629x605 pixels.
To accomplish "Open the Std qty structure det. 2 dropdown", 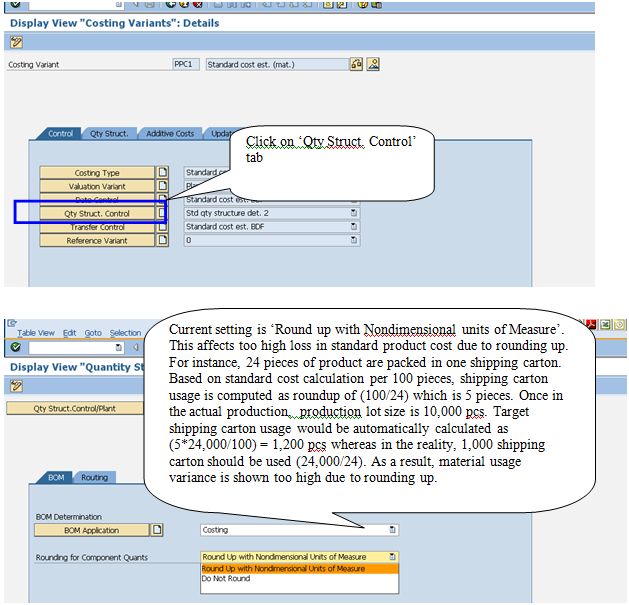I will point(354,213).
